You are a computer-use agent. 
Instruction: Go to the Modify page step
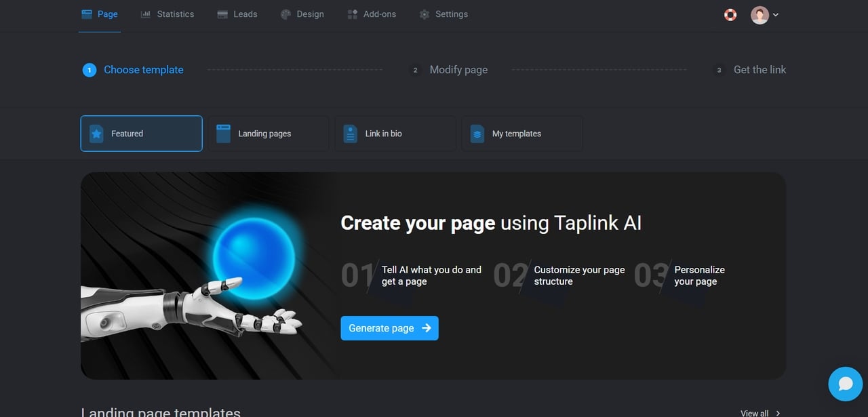click(x=448, y=70)
